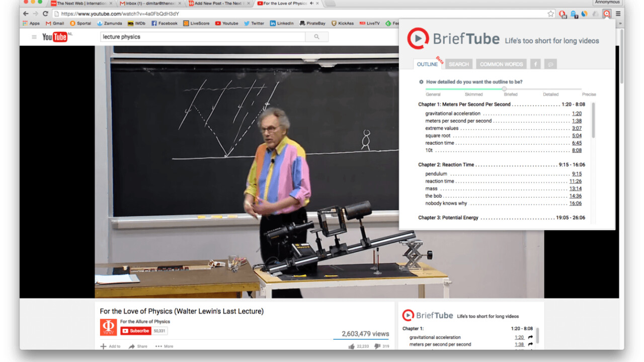Jump to gravitational acceleration at 1:20
644x362 pixels.
tap(576, 113)
